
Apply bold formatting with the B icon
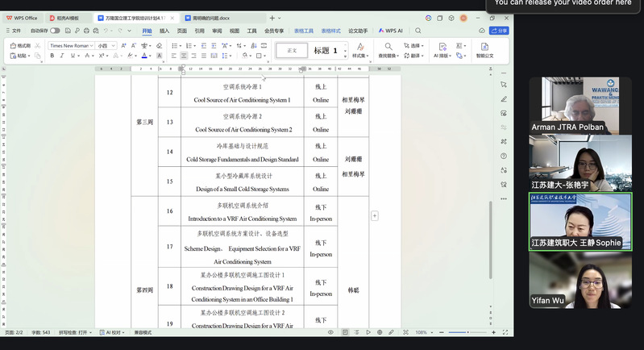point(52,56)
